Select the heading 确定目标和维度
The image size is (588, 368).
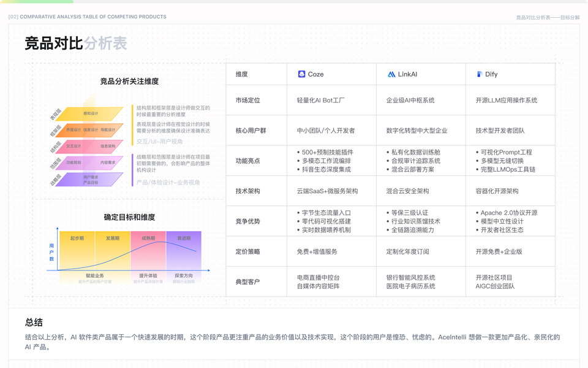click(x=129, y=217)
